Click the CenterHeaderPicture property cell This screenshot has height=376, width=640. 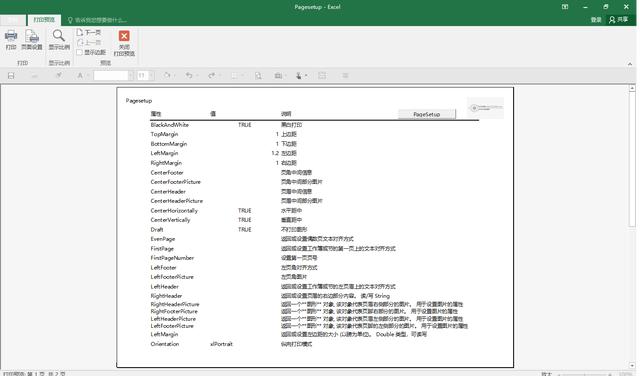pos(176,201)
